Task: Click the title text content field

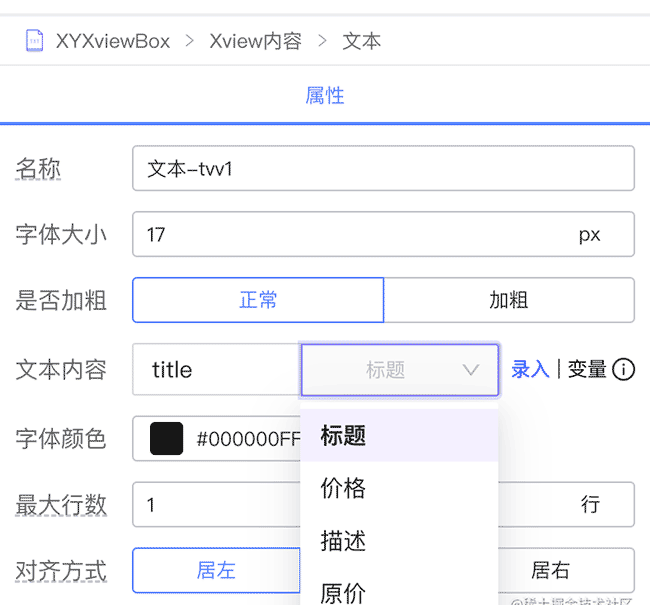Action: coord(216,369)
